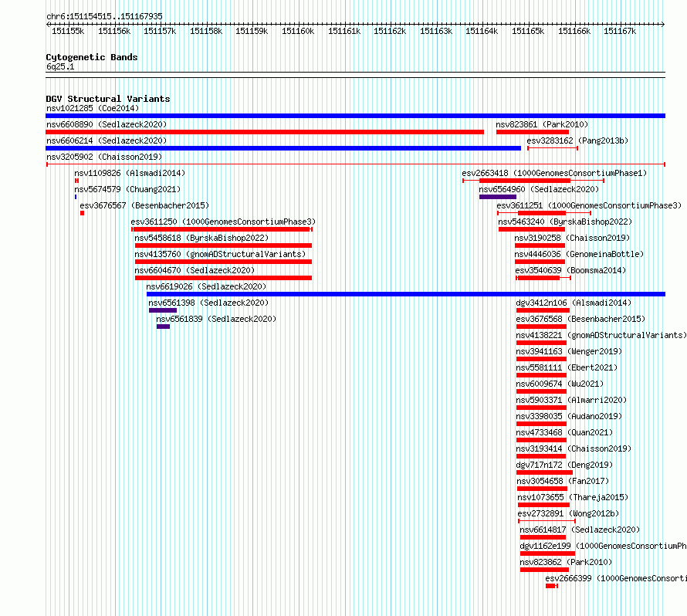Click the small purple bar under nsv6561839
This screenshot has height=616, width=687.
(x=163, y=327)
